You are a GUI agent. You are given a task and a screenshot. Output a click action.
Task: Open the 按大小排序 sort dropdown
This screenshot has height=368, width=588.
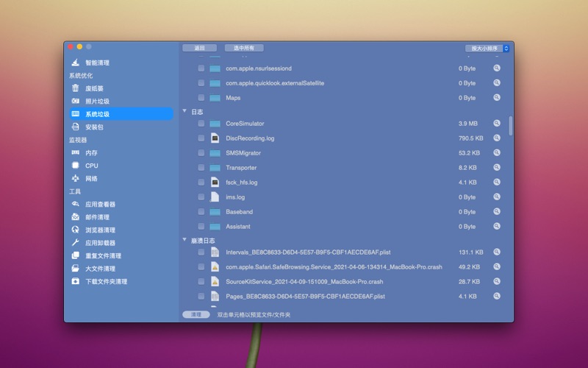pyautogui.click(x=487, y=49)
